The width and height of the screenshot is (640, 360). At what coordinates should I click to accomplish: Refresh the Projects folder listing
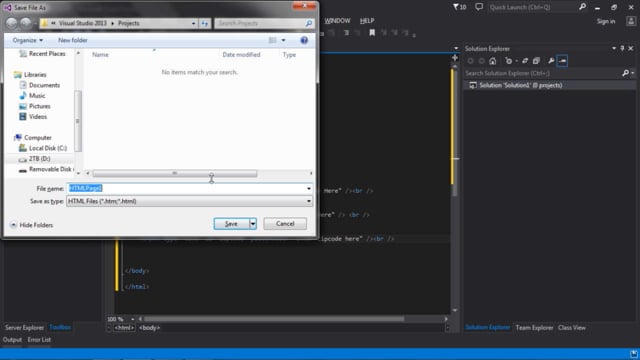tap(205, 23)
